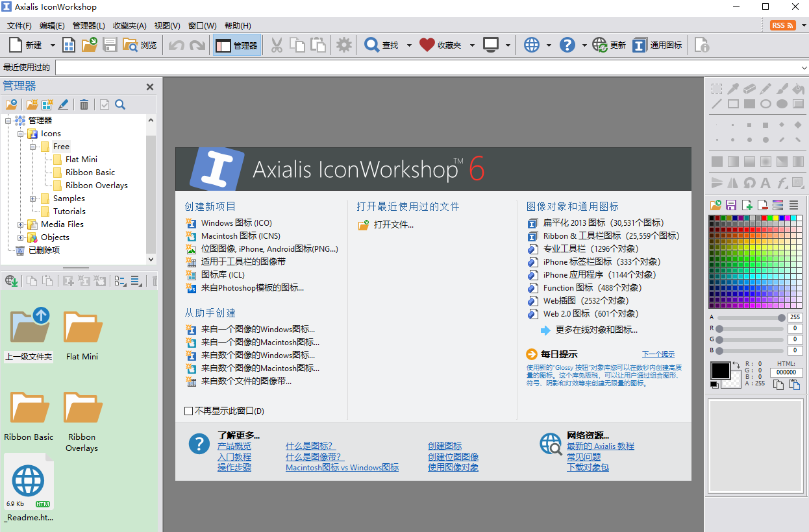Select the eyedropper tool in the drawing toolbar
809x532 pixels.
[733, 89]
